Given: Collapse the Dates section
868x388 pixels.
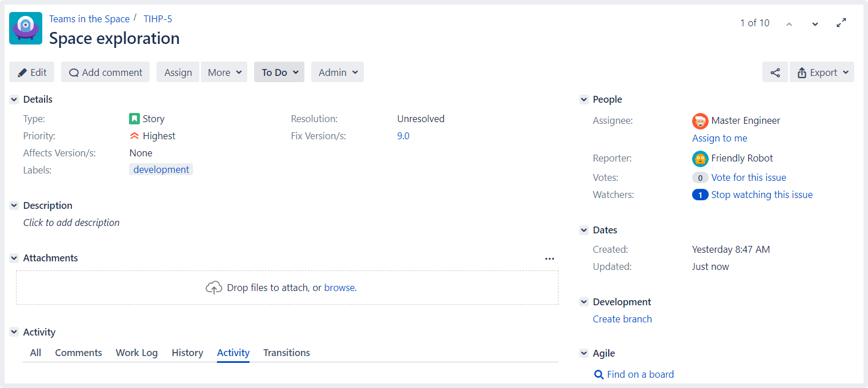Looking at the screenshot, I should tap(584, 230).
